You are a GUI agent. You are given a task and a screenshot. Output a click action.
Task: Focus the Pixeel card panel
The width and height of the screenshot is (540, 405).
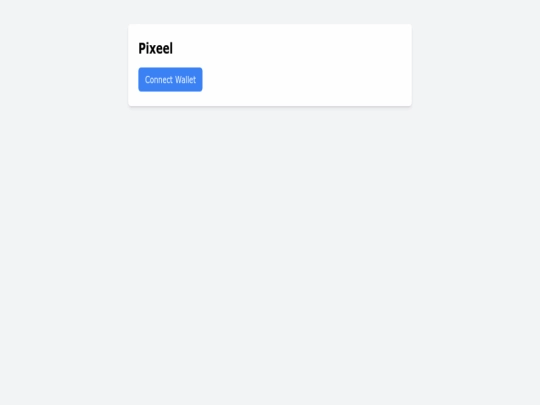270,65
